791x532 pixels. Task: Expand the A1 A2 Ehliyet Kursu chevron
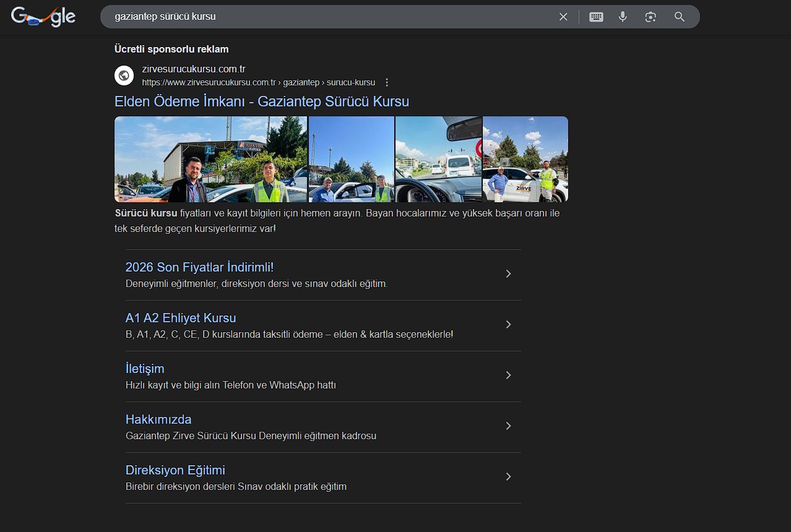[508, 324]
